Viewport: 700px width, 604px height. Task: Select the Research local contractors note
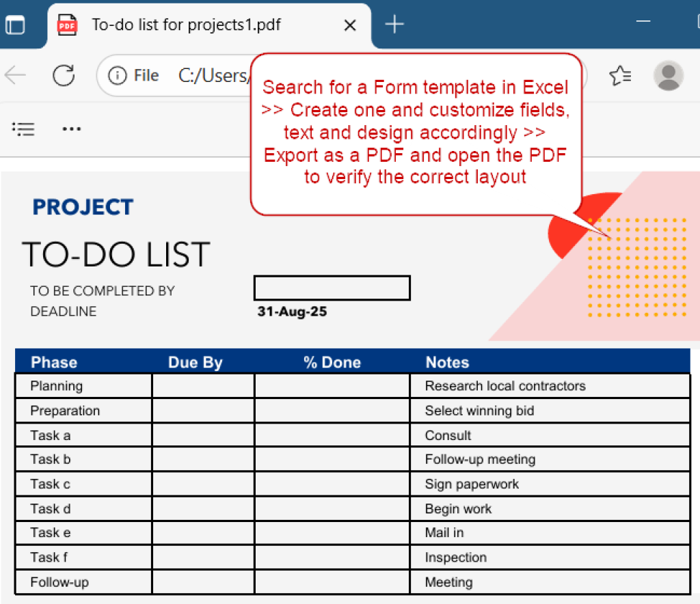click(505, 386)
